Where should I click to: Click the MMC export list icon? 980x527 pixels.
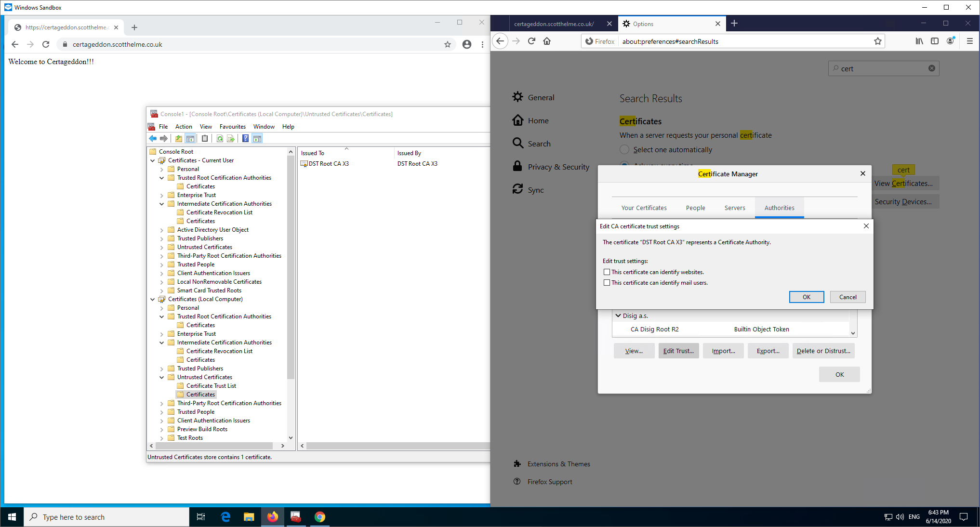[231, 139]
